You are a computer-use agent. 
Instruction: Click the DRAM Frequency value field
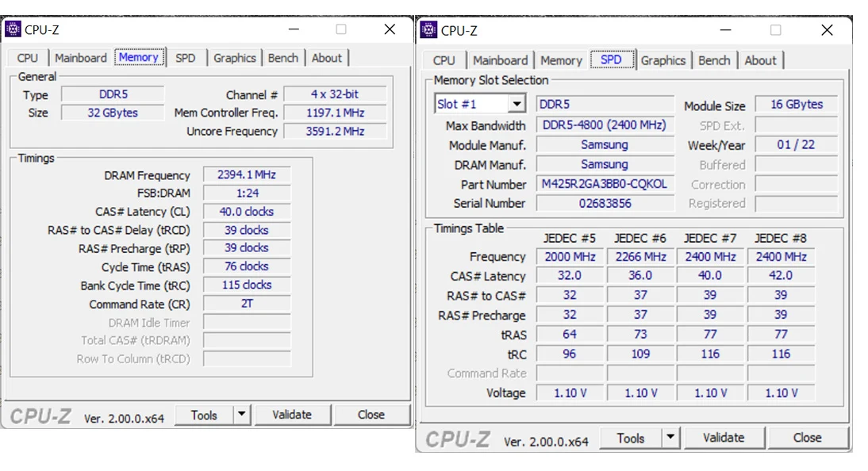pyautogui.click(x=246, y=175)
